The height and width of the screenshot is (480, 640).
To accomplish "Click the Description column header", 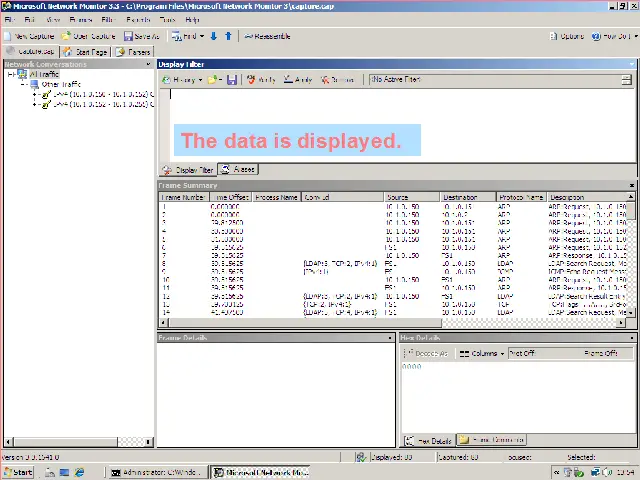I will [x=587, y=197].
